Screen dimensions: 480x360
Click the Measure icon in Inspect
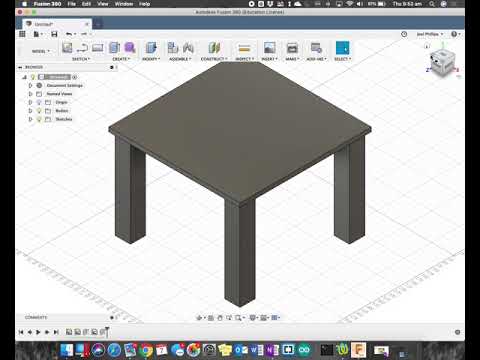pos(244,49)
